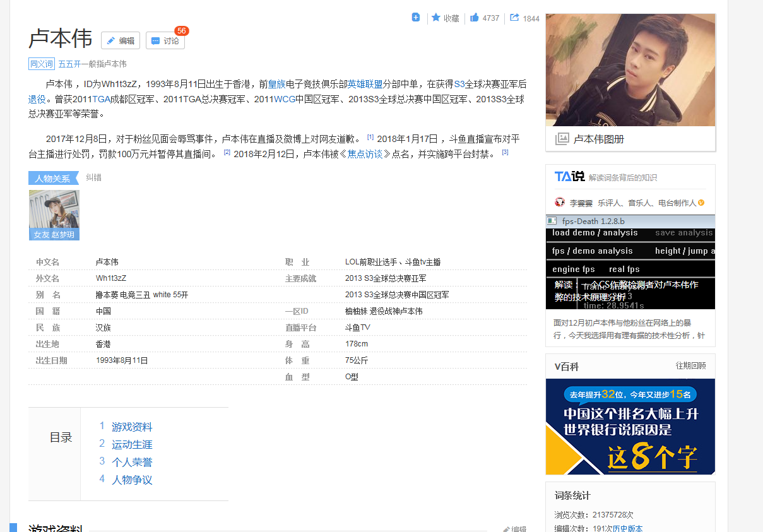Click the 浏览次数 21375728次 statistic
The image size is (763, 532).
click(594, 515)
